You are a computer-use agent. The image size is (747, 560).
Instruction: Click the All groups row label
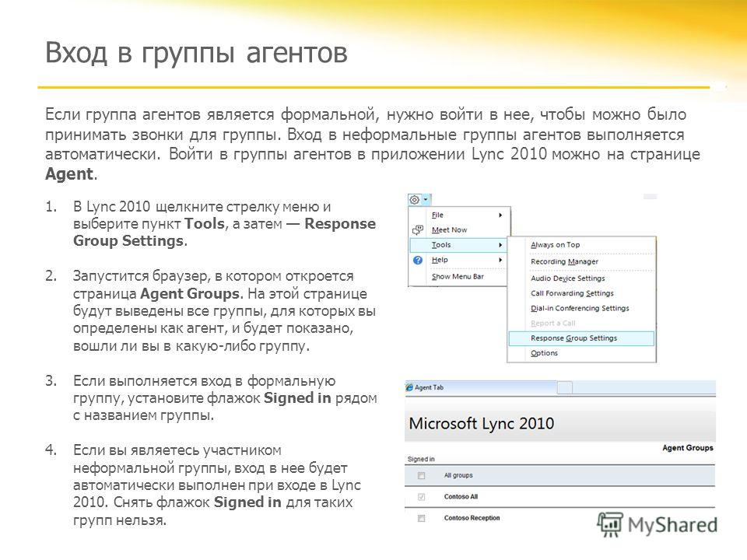point(458,475)
